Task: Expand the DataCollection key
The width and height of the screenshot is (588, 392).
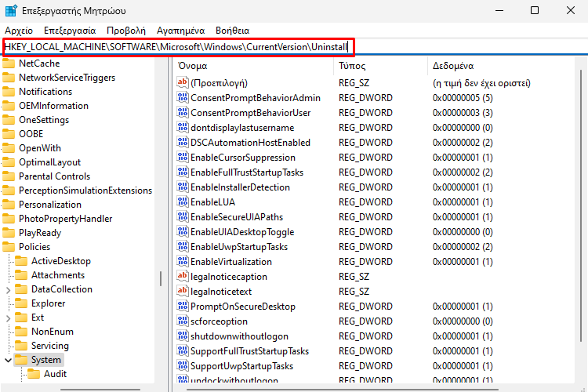Action: (x=8, y=289)
